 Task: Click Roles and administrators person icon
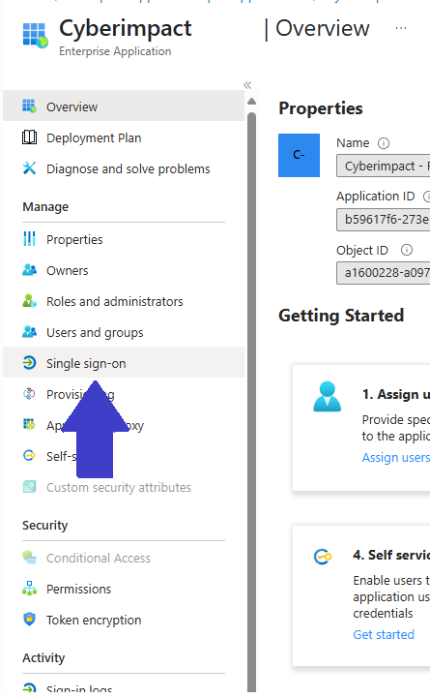click(x=29, y=301)
